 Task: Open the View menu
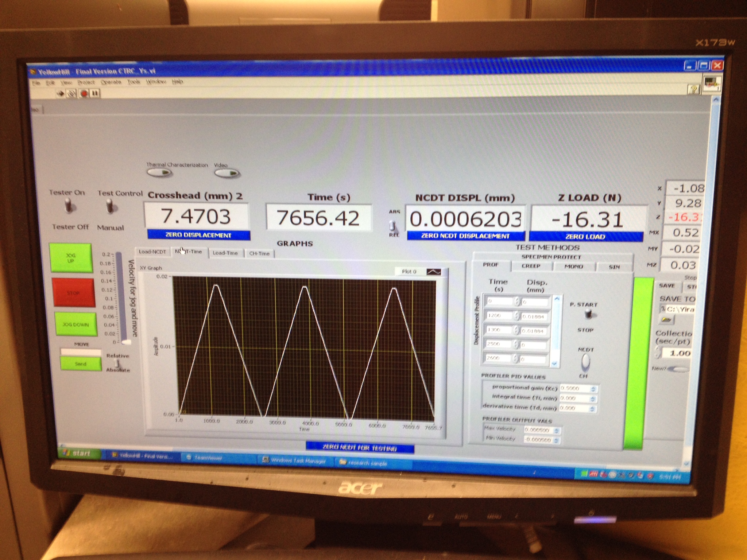tap(66, 83)
